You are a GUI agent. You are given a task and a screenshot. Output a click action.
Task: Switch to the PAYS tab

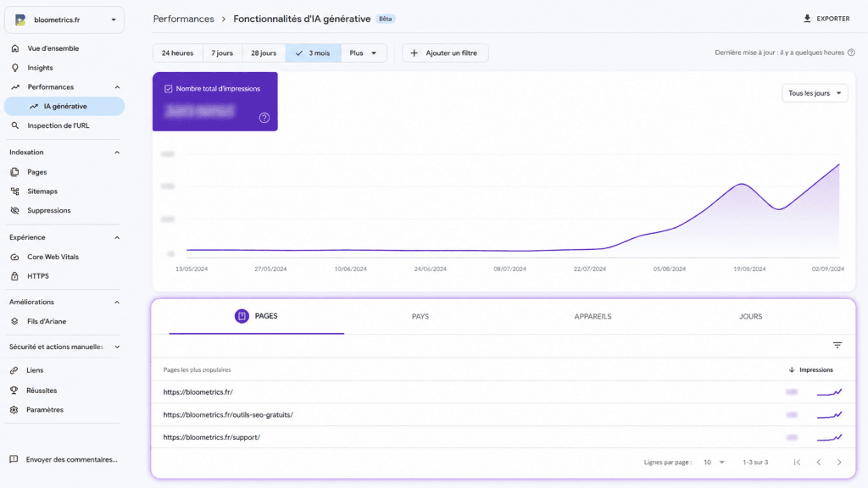[x=420, y=317]
